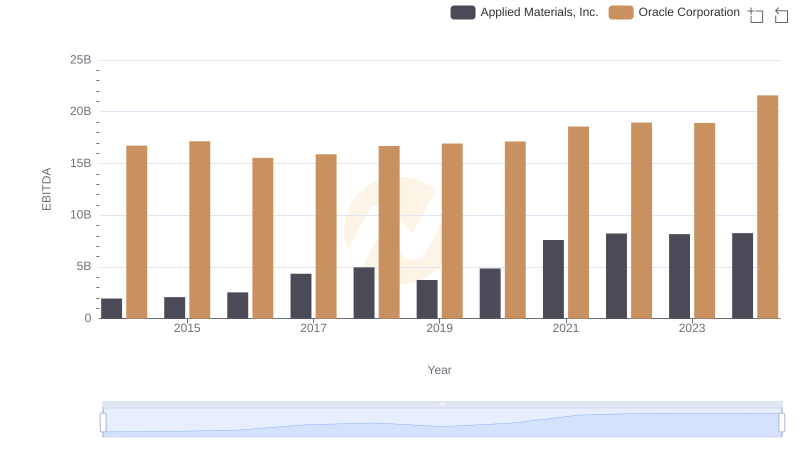Click the x-axis label 2023
Viewport: 800px width, 461px height.
point(692,328)
